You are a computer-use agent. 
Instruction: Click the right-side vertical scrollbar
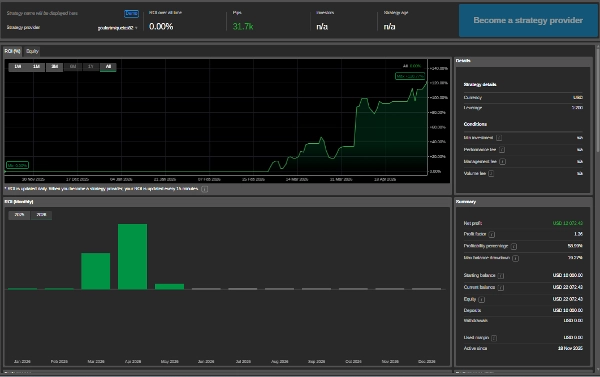click(x=598, y=100)
